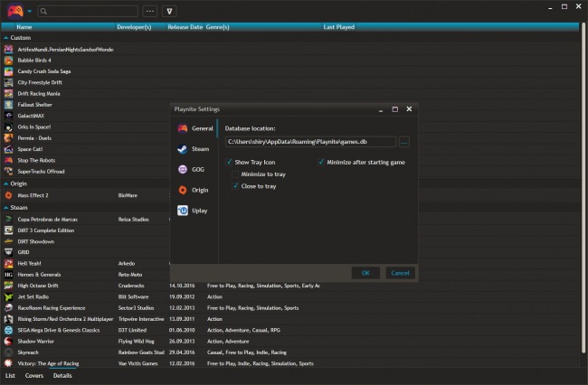Switch to Covers view

click(x=34, y=376)
